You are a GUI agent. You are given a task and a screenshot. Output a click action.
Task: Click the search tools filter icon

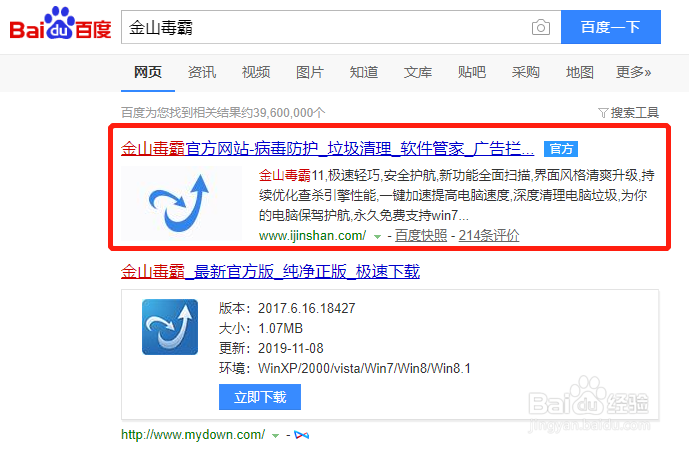click(603, 113)
